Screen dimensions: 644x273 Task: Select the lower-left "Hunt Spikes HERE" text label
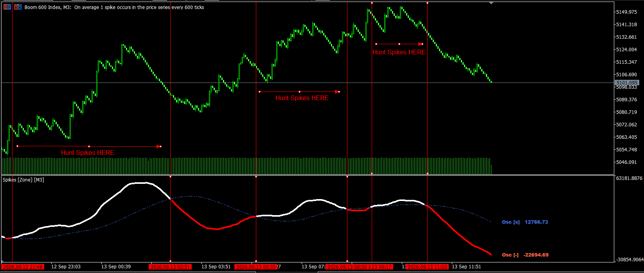click(88, 153)
